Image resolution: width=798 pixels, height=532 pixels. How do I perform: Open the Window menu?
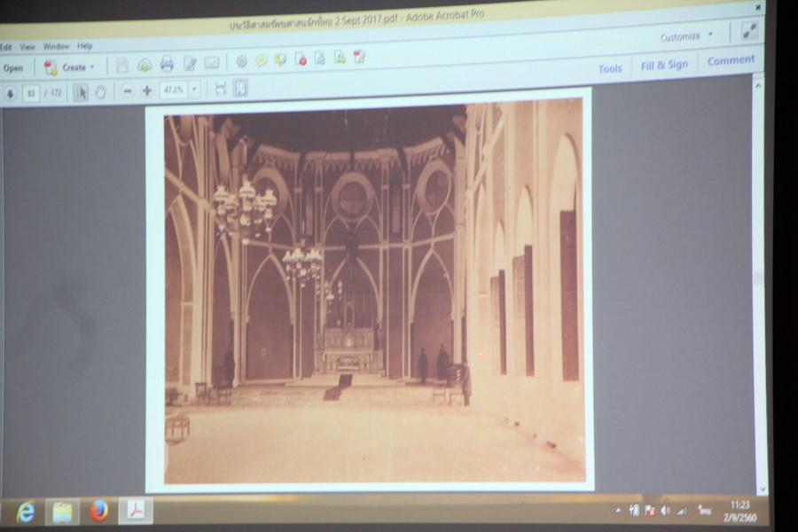(x=56, y=46)
